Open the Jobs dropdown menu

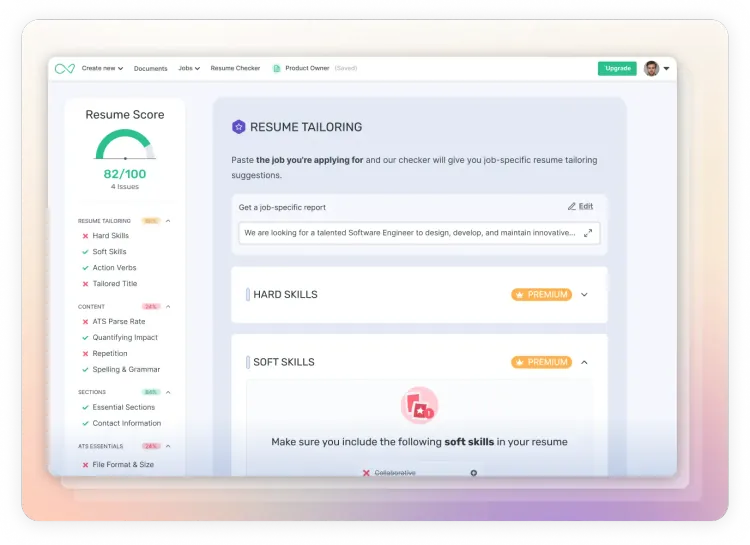189,69
